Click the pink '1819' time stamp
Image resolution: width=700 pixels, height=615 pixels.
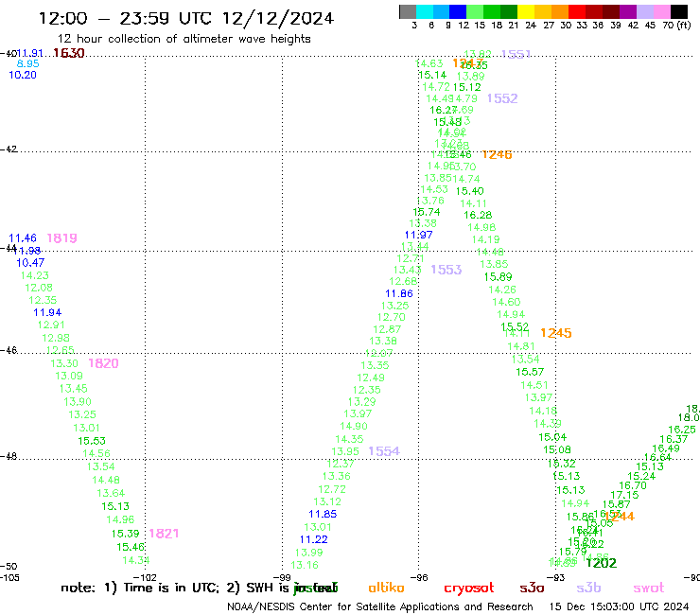pyautogui.click(x=62, y=238)
